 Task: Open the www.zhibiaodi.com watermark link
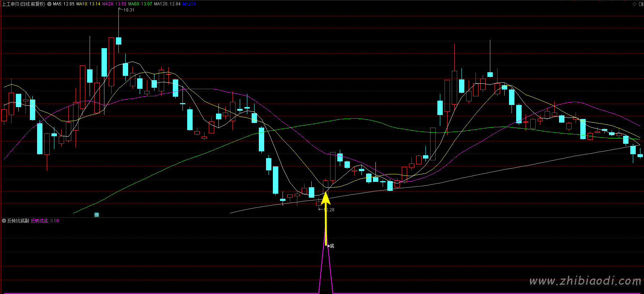tap(585, 281)
